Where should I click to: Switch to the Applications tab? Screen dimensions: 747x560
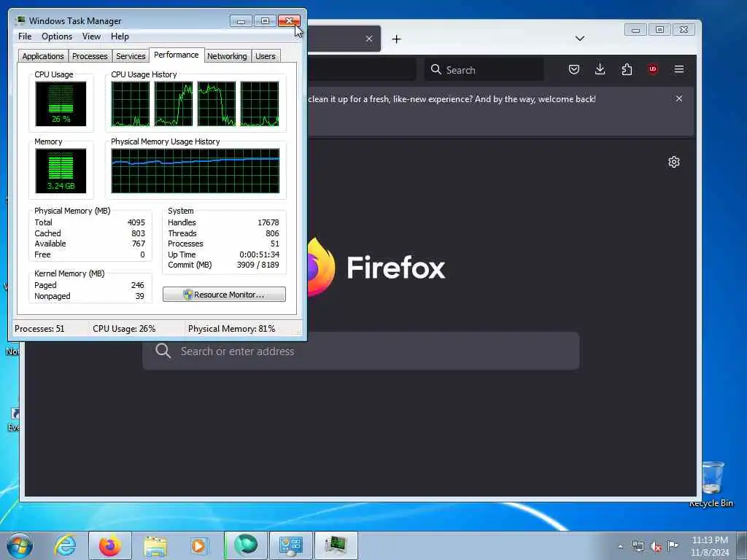pos(43,56)
